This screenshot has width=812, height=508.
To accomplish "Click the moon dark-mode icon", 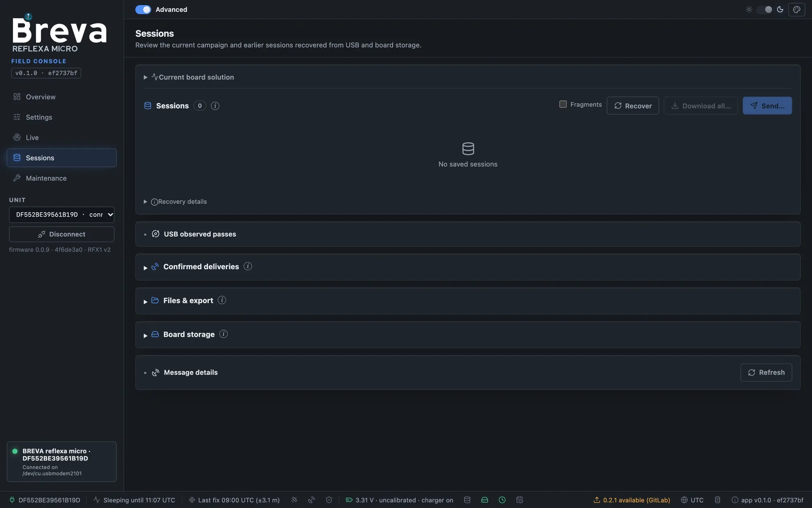I will pyautogui.click(x=780, y=9).
